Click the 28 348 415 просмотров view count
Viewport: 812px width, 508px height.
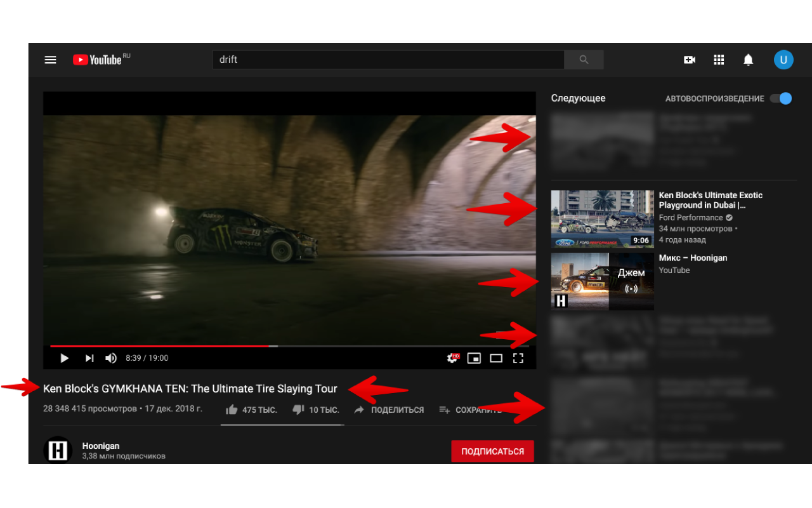(90, 408)
